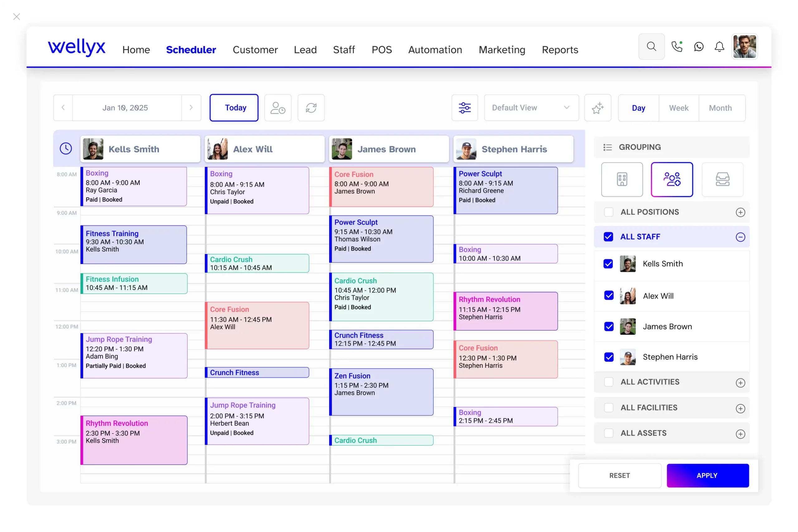The image size is (798, 532).
Task: Click the search magnifier icon
Action: coord(651,46)
